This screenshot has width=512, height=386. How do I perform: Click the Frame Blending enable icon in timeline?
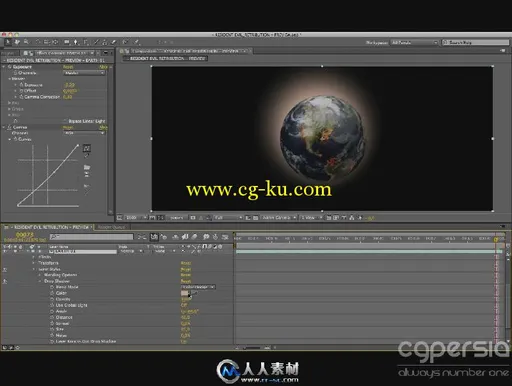(185, 237)
